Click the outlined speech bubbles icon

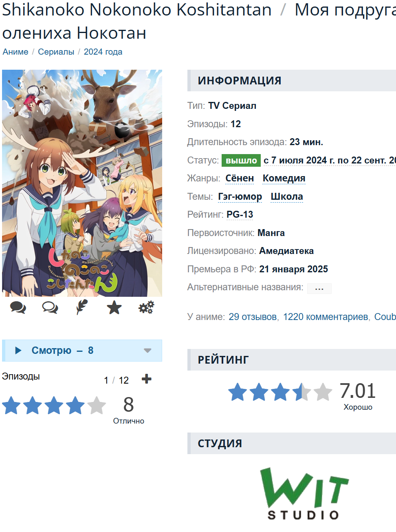coord(50,307)
